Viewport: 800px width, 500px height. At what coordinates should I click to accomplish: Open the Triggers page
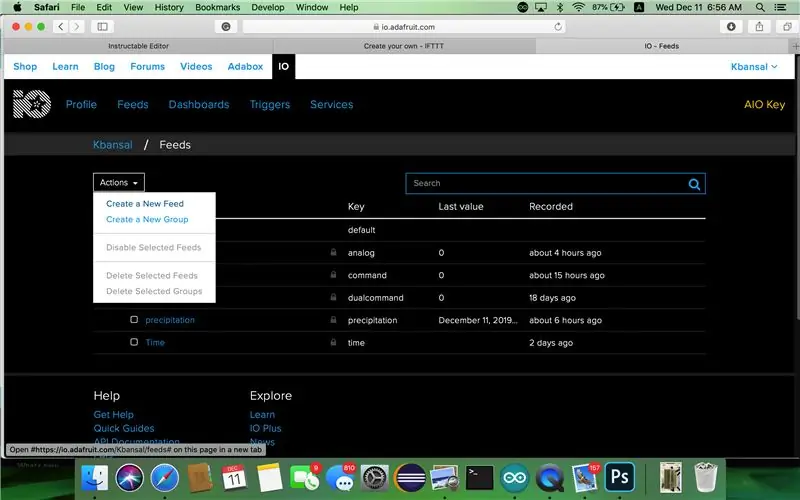click(270, 104)
